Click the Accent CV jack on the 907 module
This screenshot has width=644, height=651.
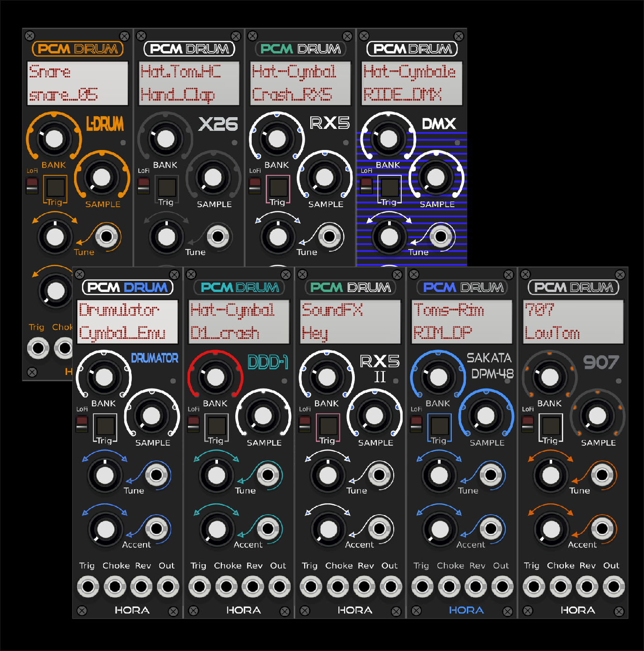click(x=602, y=529)
